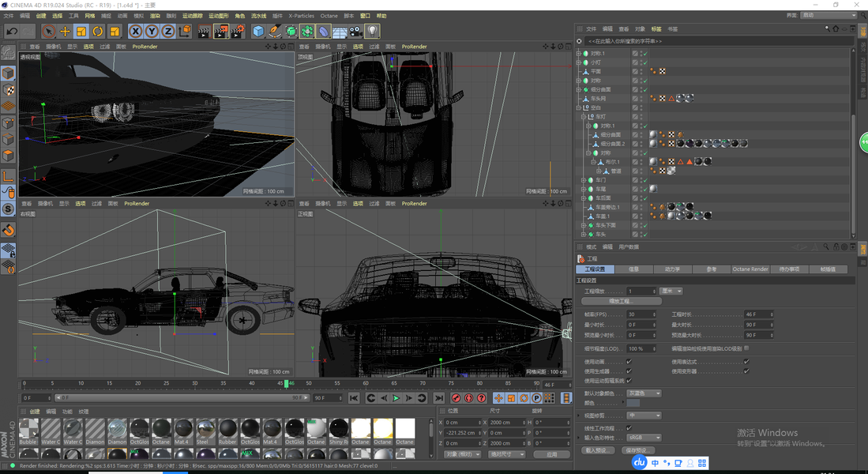The width and height of the screenshot is (868, 474).
Task: Open the Octane menu in menu bar
Action: pyautogui.click(x=329, y=16)
